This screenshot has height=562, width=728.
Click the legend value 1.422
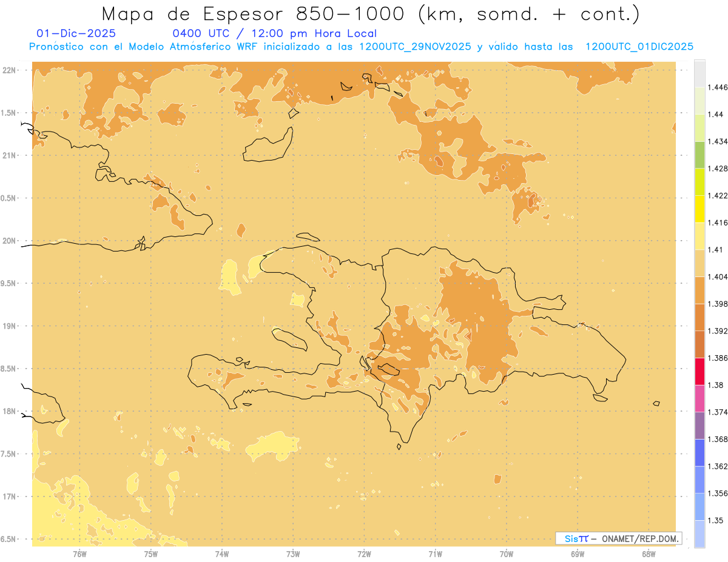click(x=718, y=195)
